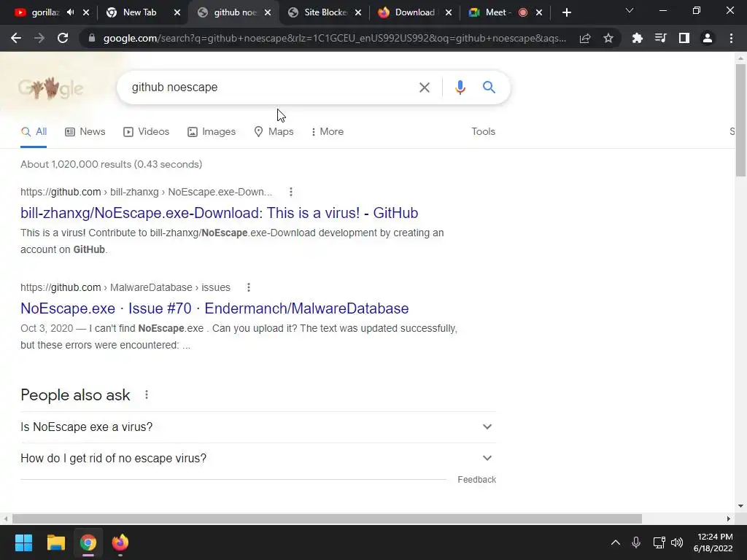This screenshot has width=747, height=560.
Task: Open the tab search dropdown arrow
Action: pos(630,10)
